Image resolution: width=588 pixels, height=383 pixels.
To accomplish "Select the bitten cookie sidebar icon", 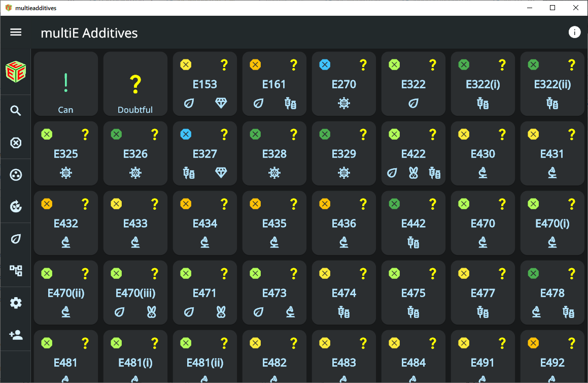I will [16, 207].
